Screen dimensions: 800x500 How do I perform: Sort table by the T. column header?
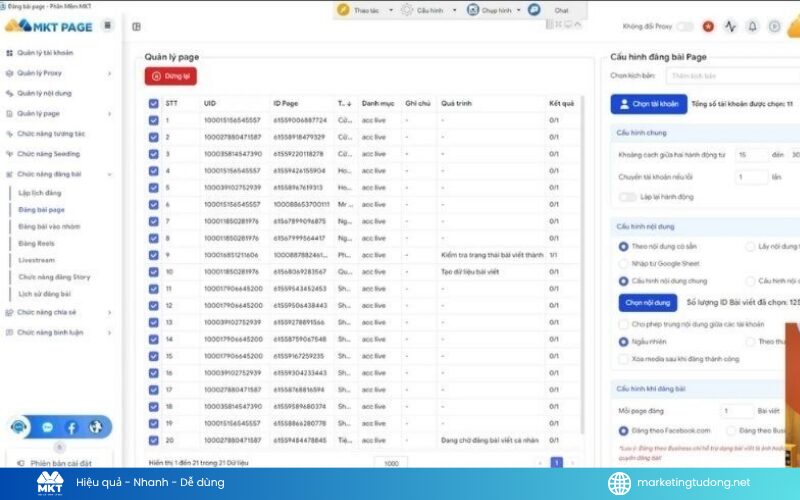(344, 104)
